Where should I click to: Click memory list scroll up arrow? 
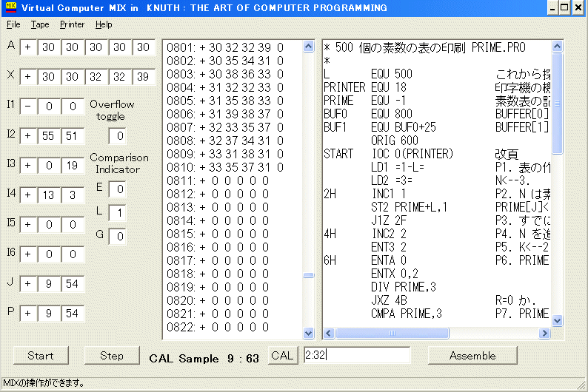pos(308,47)
